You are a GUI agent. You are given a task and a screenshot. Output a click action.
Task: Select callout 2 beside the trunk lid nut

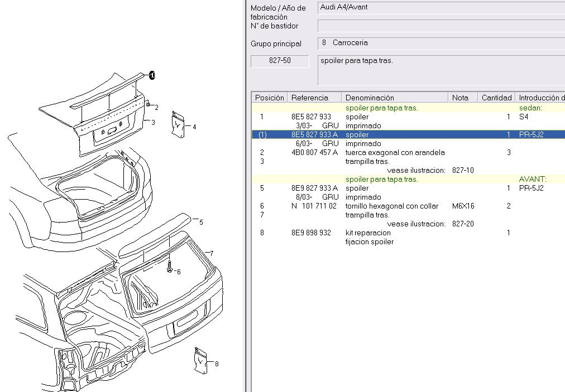pos(157,107)
